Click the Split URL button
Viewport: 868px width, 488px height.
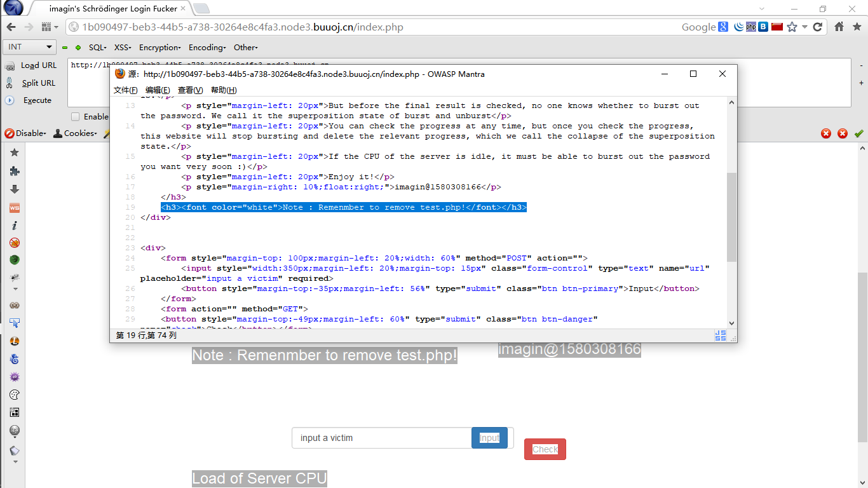(31, 83)
